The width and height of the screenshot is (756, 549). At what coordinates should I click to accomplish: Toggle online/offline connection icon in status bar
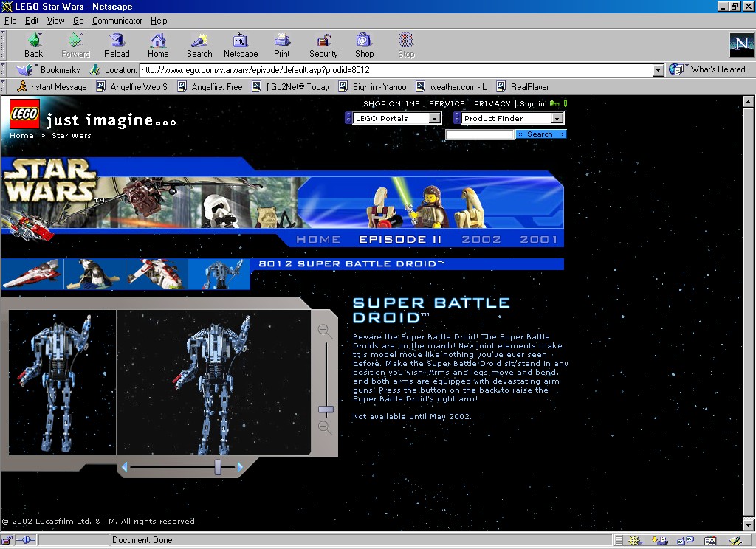pyautogui.click(x=26, y=540)
